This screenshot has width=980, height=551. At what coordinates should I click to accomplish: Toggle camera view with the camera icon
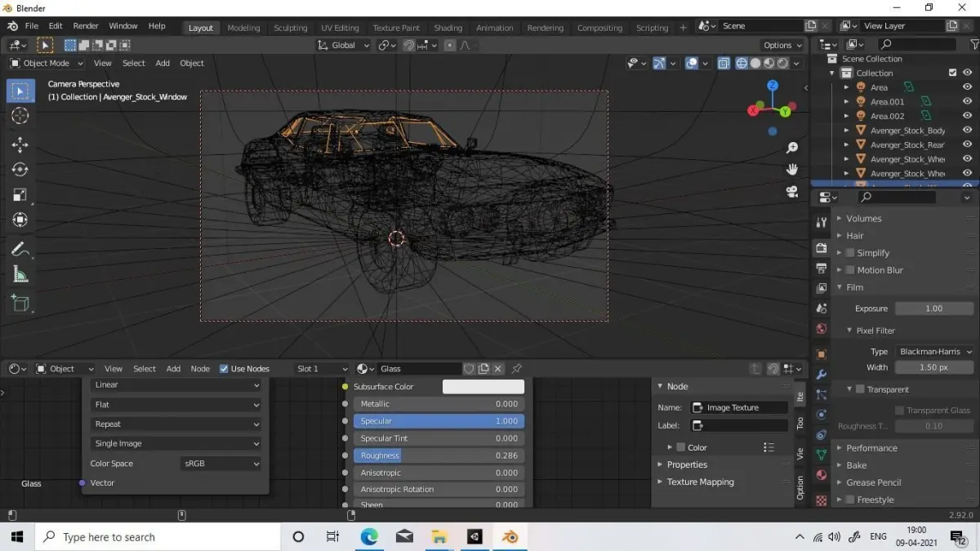(791, 192)
